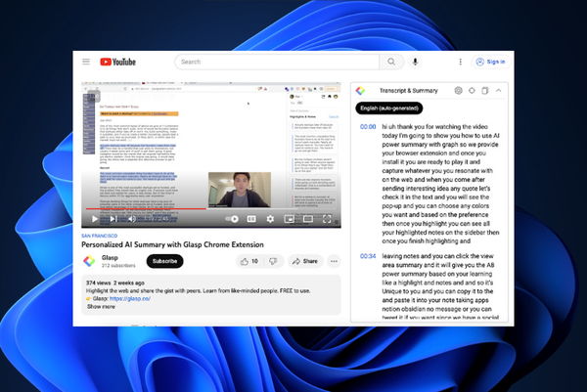Viewport: 587px width, 392px height.
Task: Mute the video volume speaker
Action: click(x=132, y=219)
